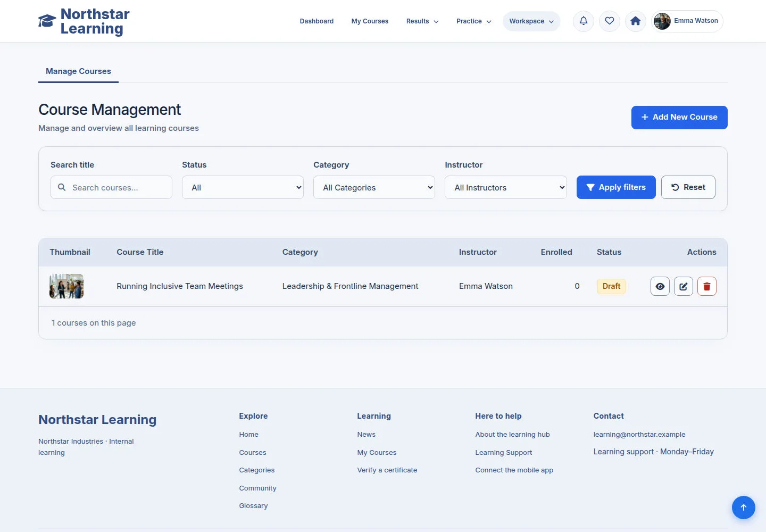The width and height of the screenshot is (766, 532).
Task: Click the Emma Watson instructor cell
Action: coord(486,286)
